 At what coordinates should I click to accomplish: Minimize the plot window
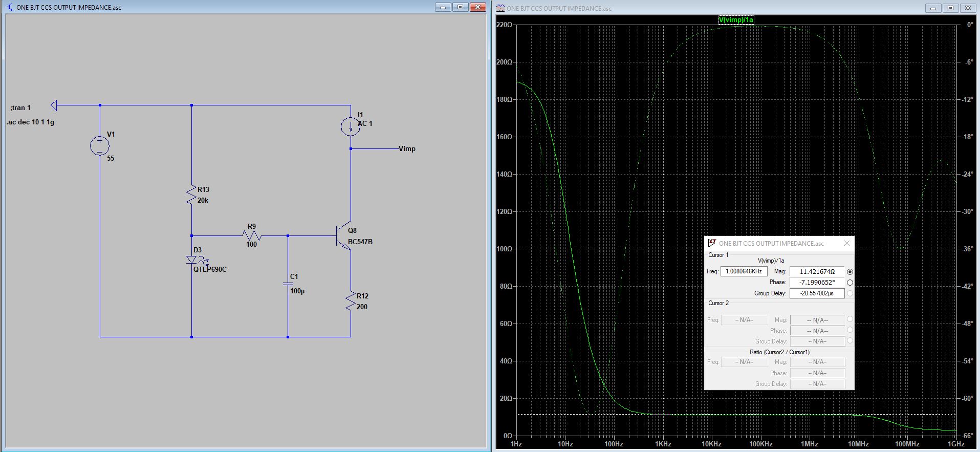pos(933,8)
